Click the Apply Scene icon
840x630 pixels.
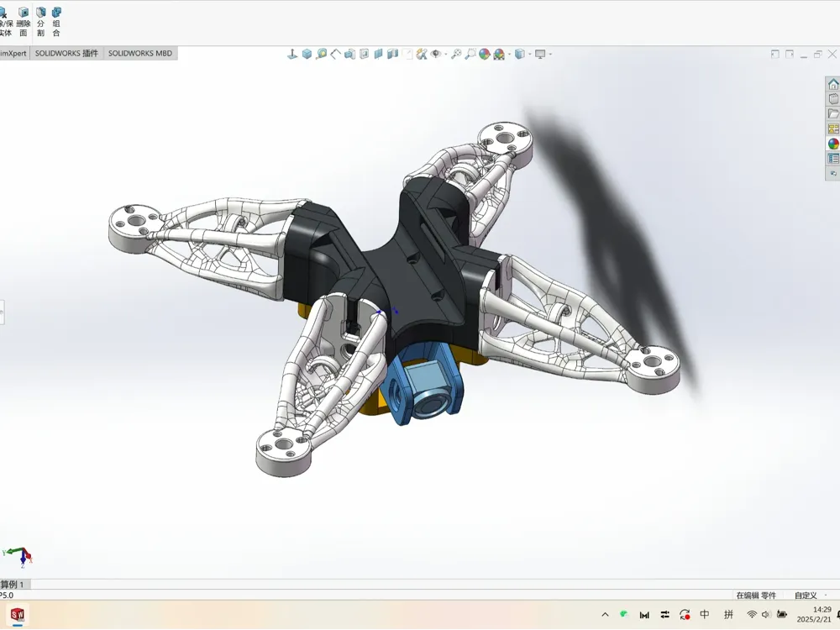coord(499,54)
